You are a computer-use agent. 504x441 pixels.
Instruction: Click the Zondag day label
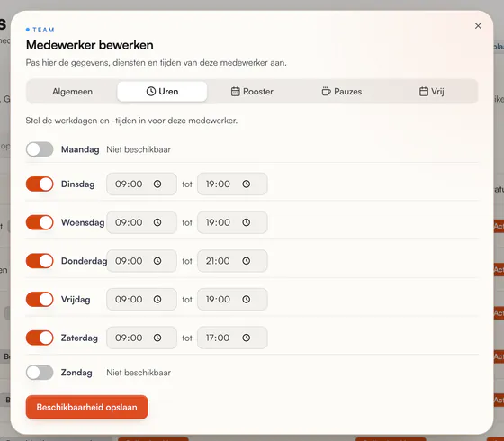tap(76, 373)
